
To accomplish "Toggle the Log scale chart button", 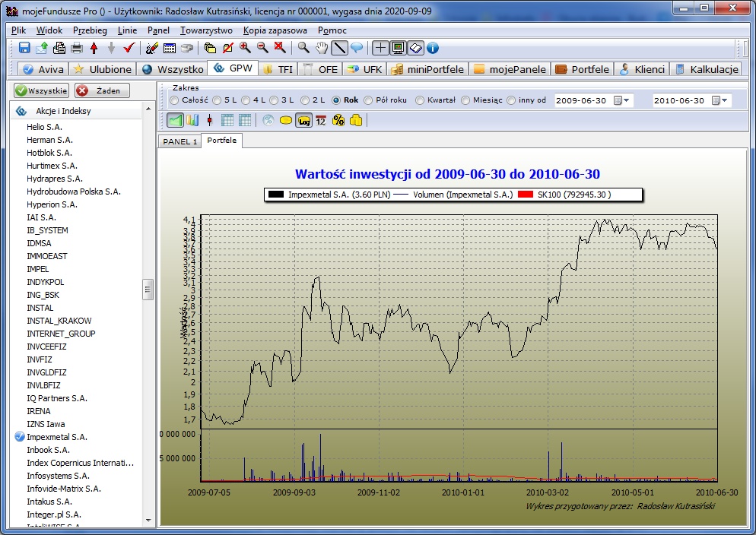I will 303,120.
